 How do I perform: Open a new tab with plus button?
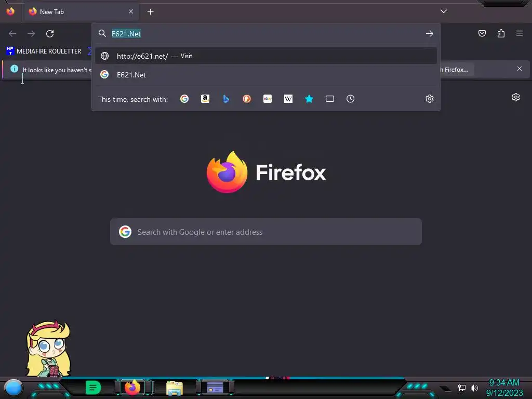click(x=150, y=12)
